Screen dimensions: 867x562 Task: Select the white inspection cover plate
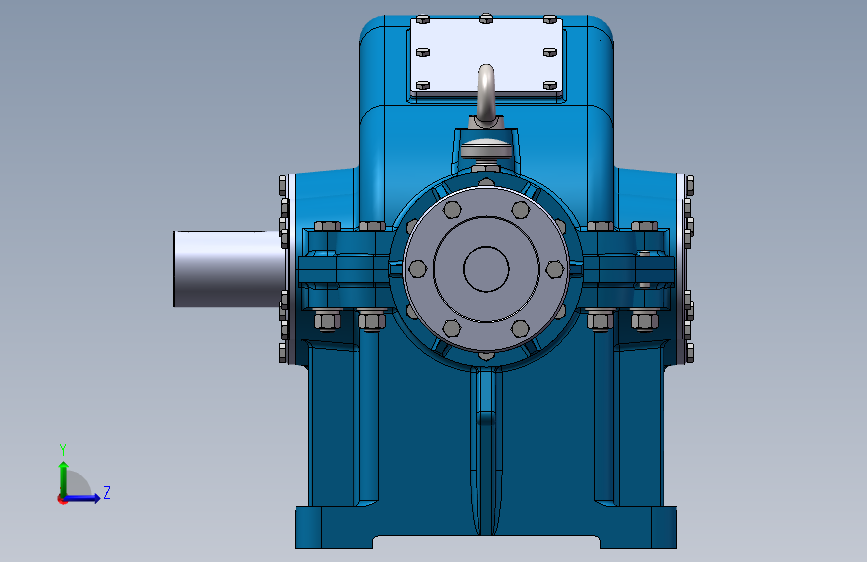coord(486,56)
